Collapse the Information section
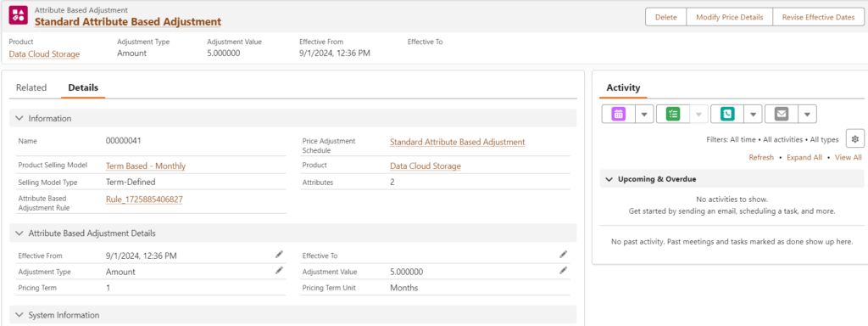 19,118
